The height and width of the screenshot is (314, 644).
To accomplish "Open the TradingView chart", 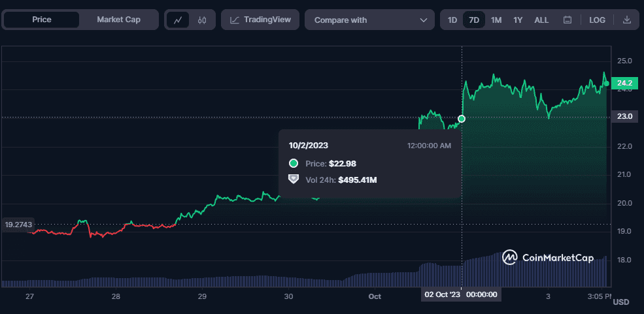I will (x=260, y=20).
